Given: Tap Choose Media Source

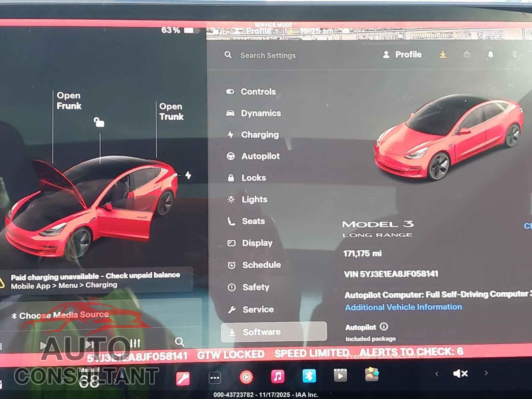Looking at the screenshot, I should [x=60, y=315].
